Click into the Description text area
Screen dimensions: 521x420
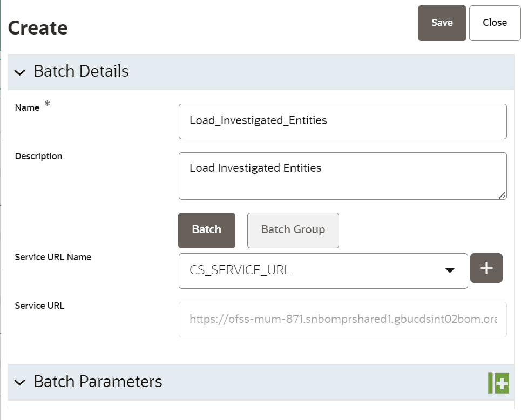(x=342, y=175)
